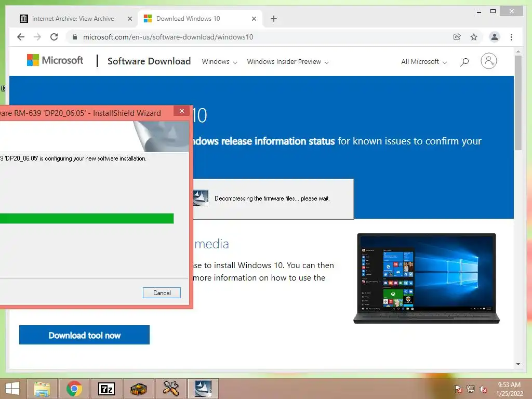Switch to the Internet Archive: View Archive tab
The image size is (532, 399).
[x=73, y=19]
